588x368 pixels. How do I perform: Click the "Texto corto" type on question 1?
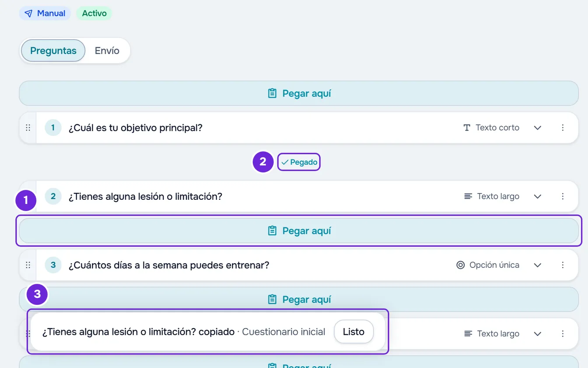[491, 128]
